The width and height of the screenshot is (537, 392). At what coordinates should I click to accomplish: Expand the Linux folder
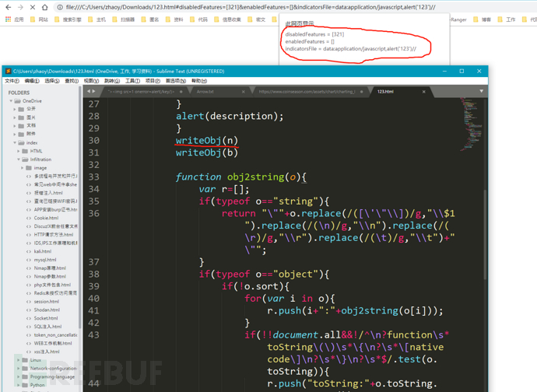coord(19,360)
